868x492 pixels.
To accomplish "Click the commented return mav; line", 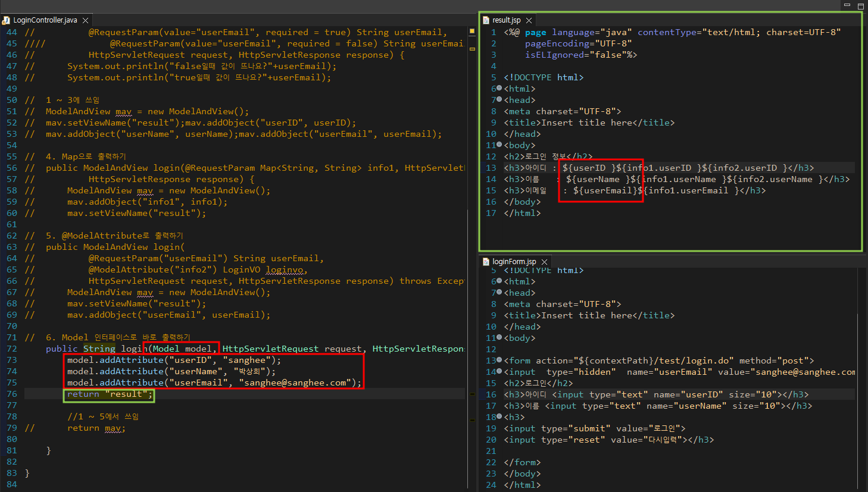I will pyautogui.click(x=96, y=428).
